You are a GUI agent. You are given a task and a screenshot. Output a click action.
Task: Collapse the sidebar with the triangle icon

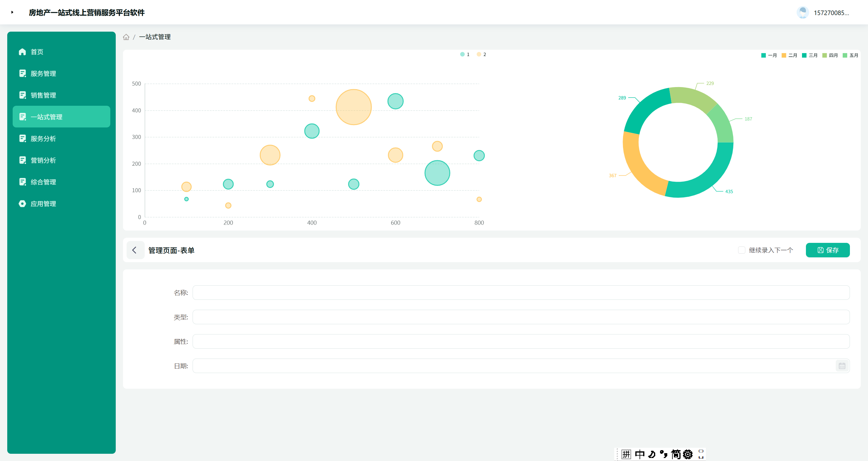(12, 12)
